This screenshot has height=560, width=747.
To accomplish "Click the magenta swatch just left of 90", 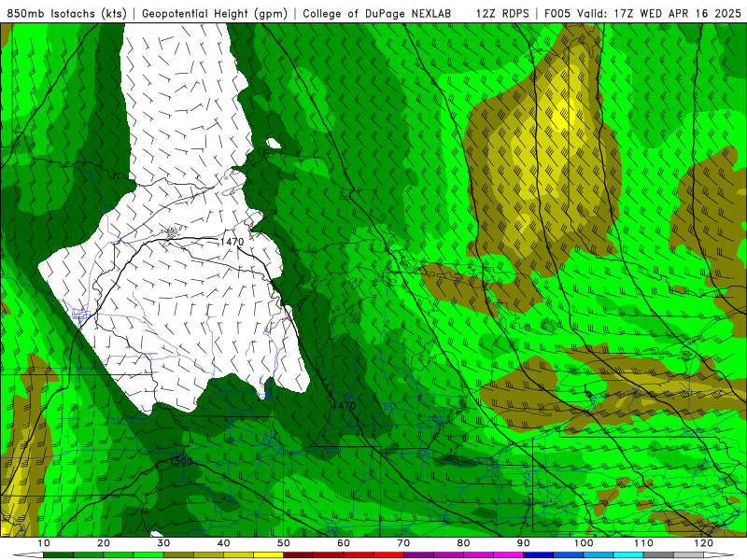I will (x=508, y=555).
